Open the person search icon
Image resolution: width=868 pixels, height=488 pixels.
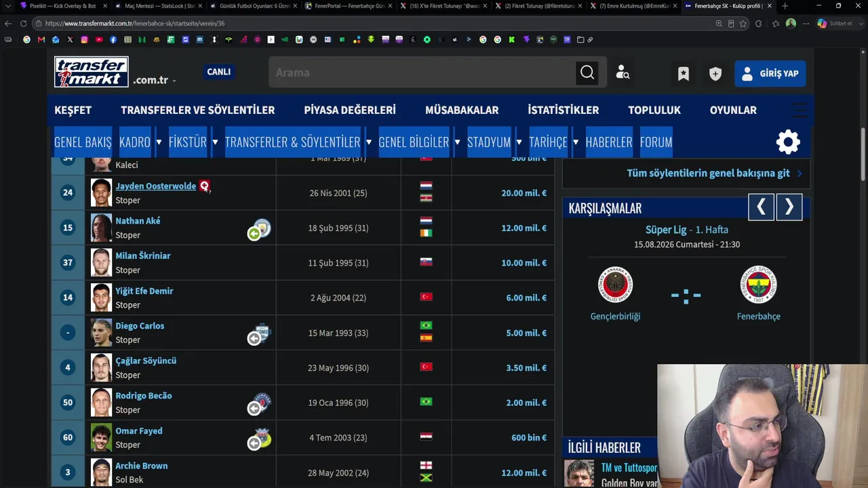pyautogui.click(x=623, y=73)
